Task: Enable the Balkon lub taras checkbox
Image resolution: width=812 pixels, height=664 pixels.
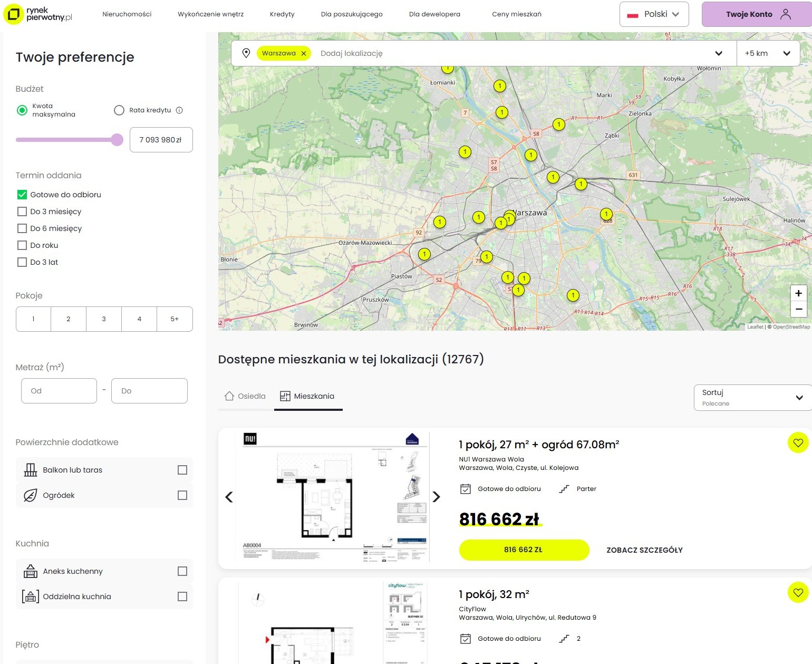Action: [182, 469]
